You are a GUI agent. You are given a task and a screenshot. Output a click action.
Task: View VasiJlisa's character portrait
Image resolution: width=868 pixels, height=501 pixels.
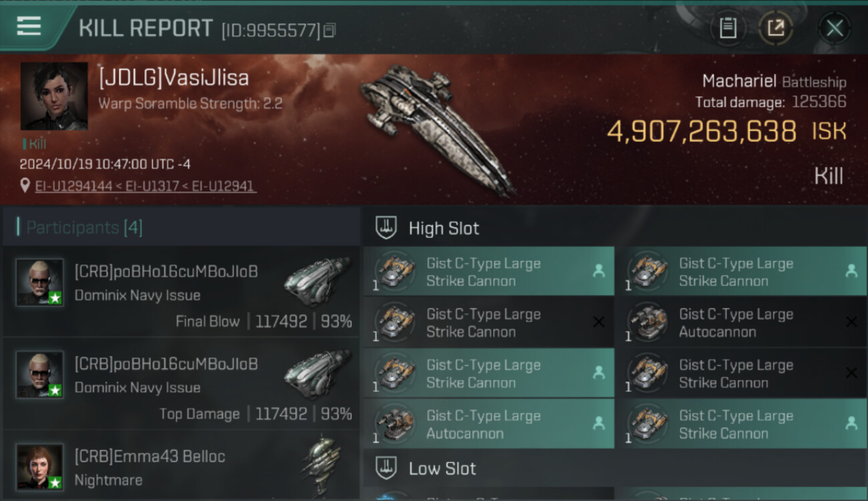tap(54, 96)
